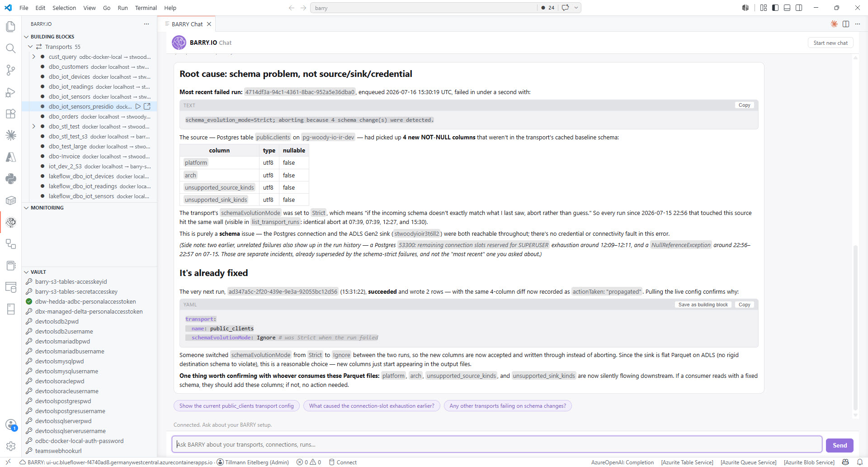Expand the dbo_stl_test transport
868x467 pixels.
click(34, 126)
